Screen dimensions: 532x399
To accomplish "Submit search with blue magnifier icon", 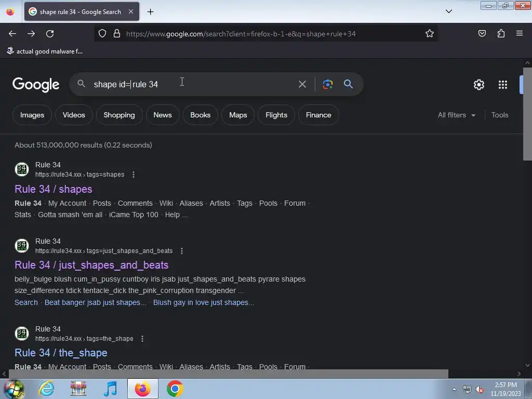I will 348,84.
